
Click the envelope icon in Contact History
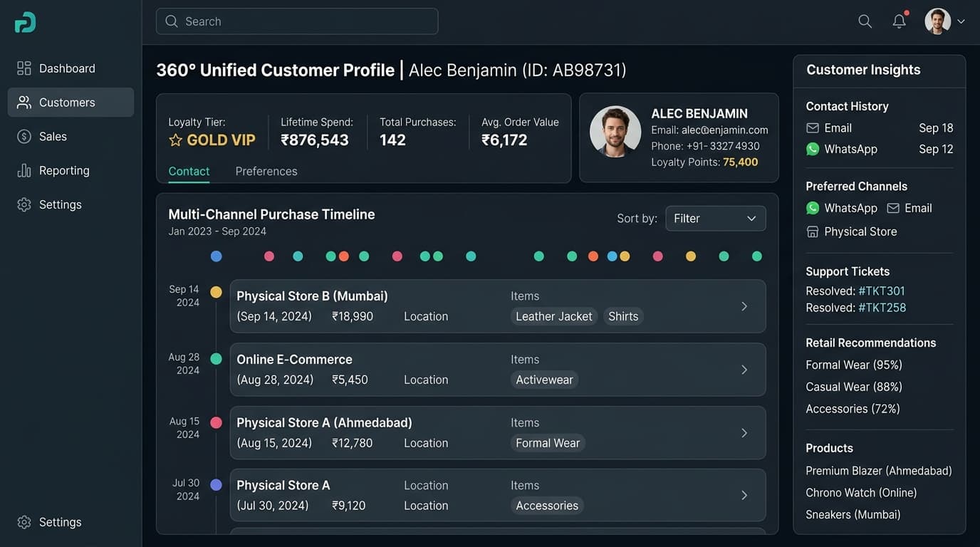813,128
